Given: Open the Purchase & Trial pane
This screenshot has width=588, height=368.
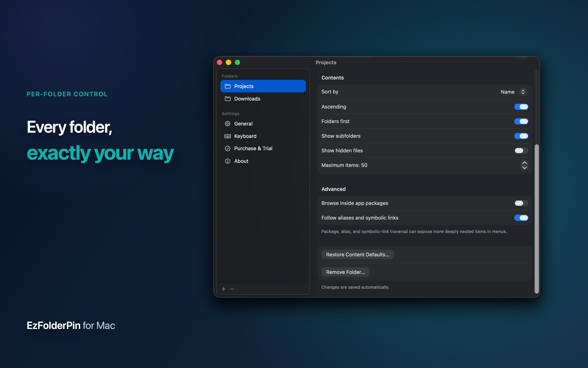Looking at the screenshot, I should click(x=263, y=148).
